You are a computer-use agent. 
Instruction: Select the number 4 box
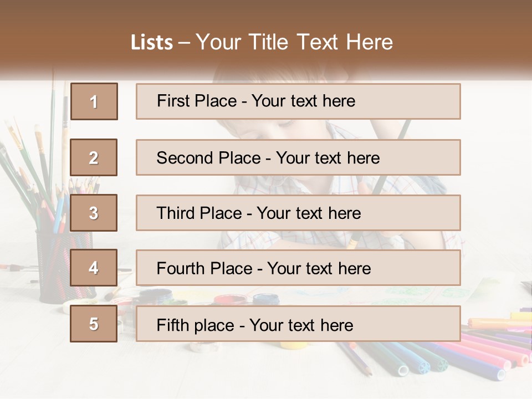pyautogui.click(x=94, y=268)
